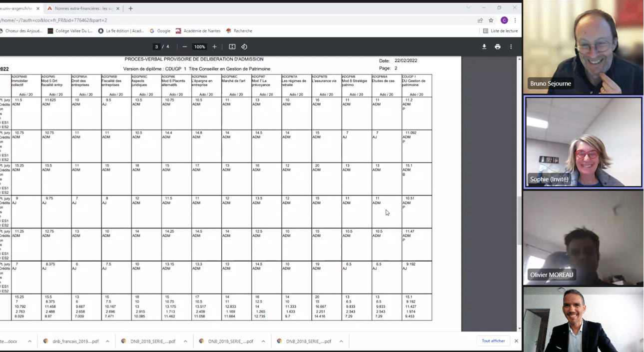The height and width of the screenshot is (352, 644).
Task: Select Olivier MOREAU's video tile
Action: tap(583, 238)
